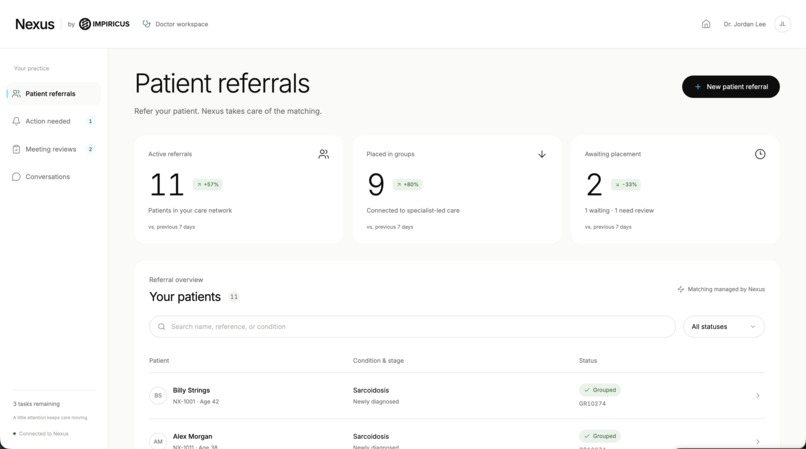Viewport: 806px width, 449px height.
Task: Click the Meeting reviews count badge
Action: point(90,149)
